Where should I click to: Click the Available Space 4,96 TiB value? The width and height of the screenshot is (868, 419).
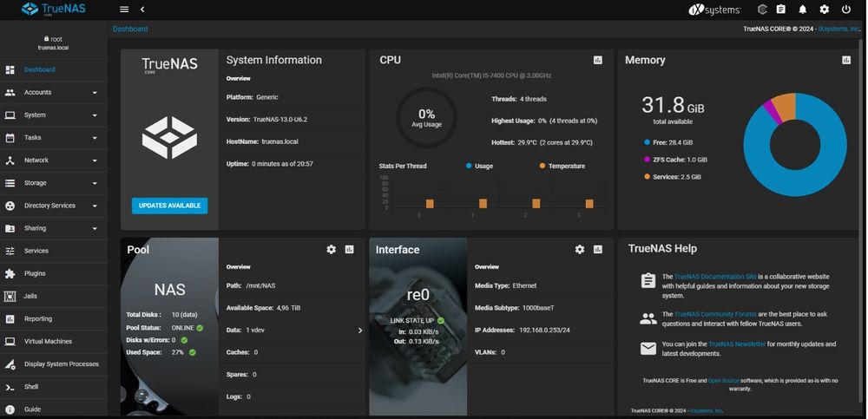[288, 308]
